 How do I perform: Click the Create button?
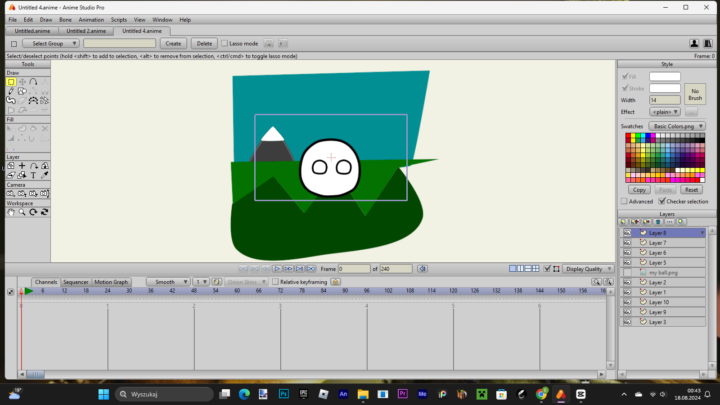pos(173,44)
